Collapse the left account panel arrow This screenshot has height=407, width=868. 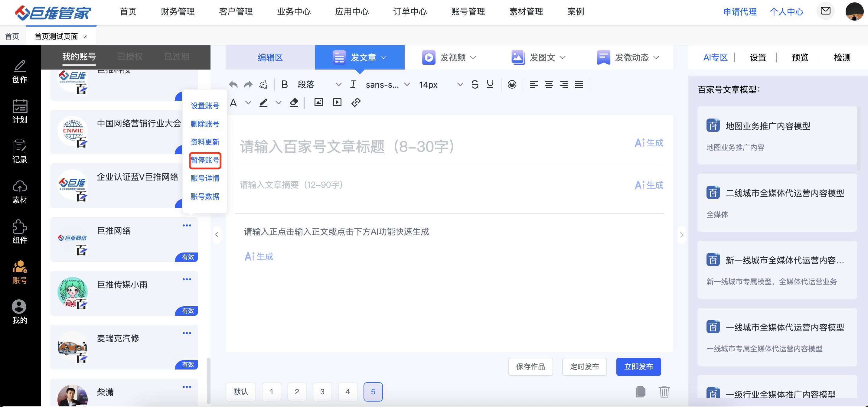[217, 235]
